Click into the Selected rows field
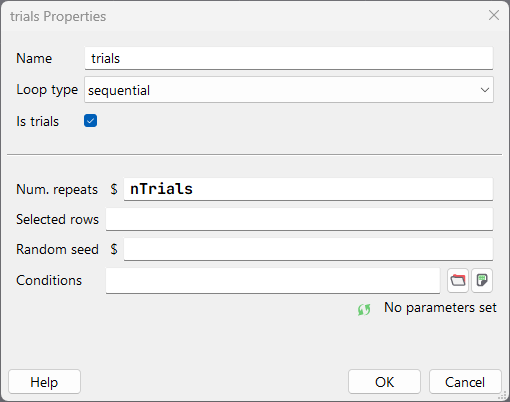The height and width of the screenshot is (402, 510). (299, 219)
